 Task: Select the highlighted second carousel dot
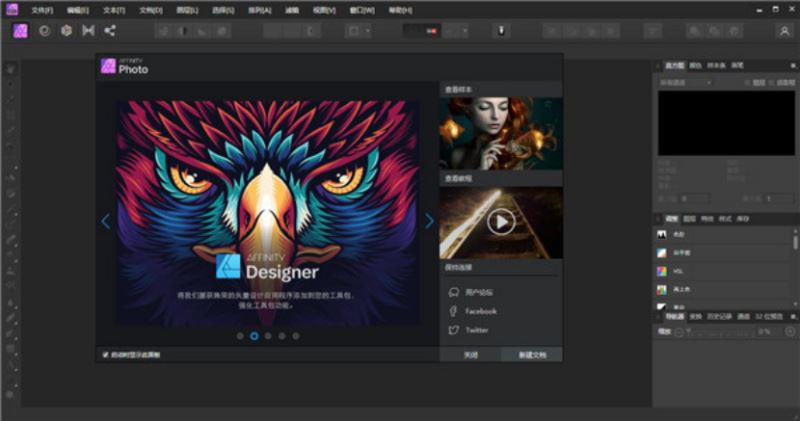click(x=254, y=336)
